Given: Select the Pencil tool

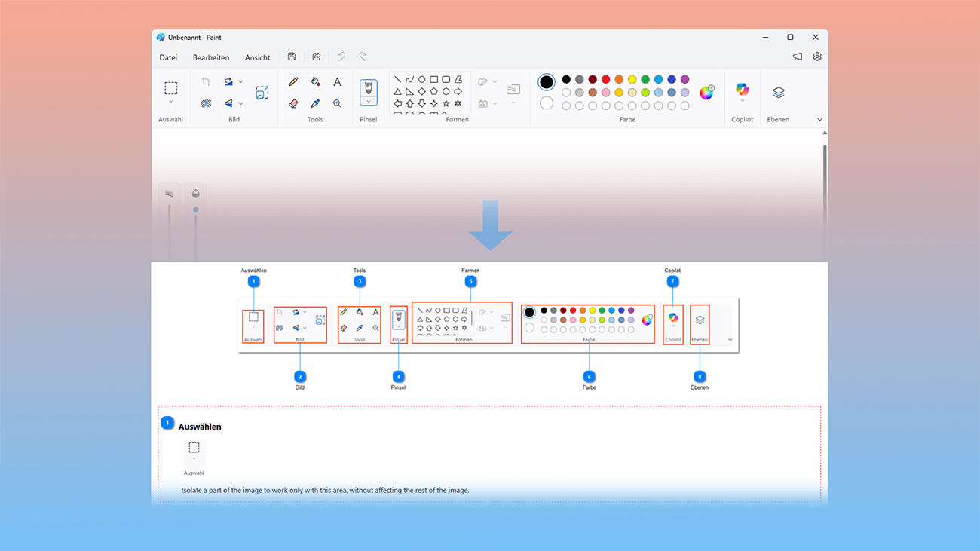Looking at the screenshot, I should click(293, 81).
